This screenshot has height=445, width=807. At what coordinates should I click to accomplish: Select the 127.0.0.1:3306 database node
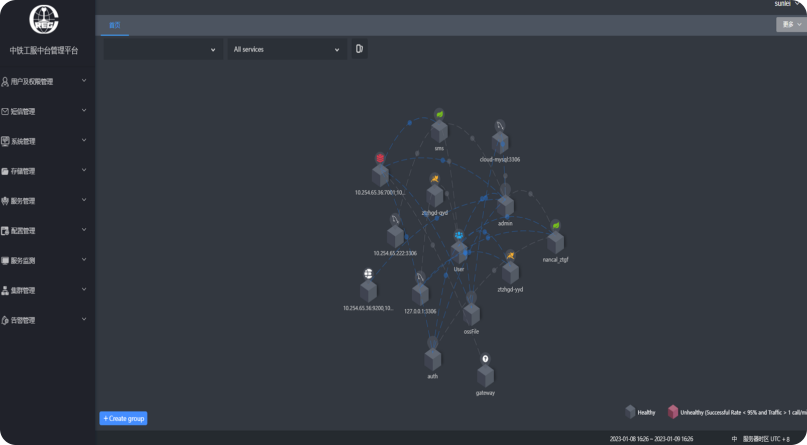tap(420, 294)
